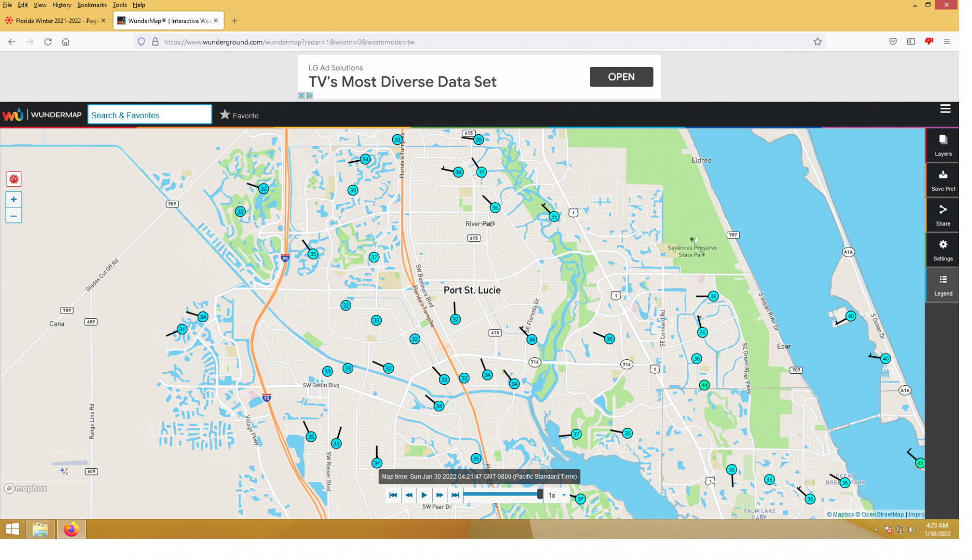The image size is (972, 560).
Task: Open the Bookmarks menu
Action: tap(93, 5)
